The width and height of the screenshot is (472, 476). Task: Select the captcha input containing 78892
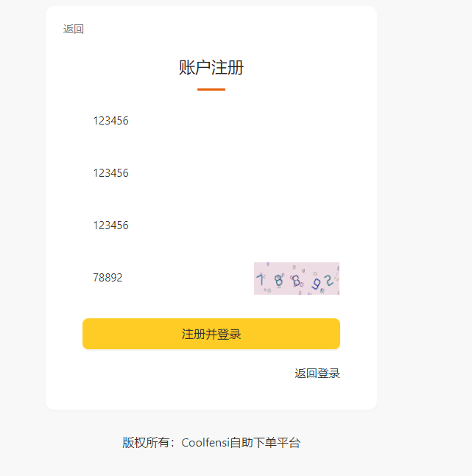167,278
